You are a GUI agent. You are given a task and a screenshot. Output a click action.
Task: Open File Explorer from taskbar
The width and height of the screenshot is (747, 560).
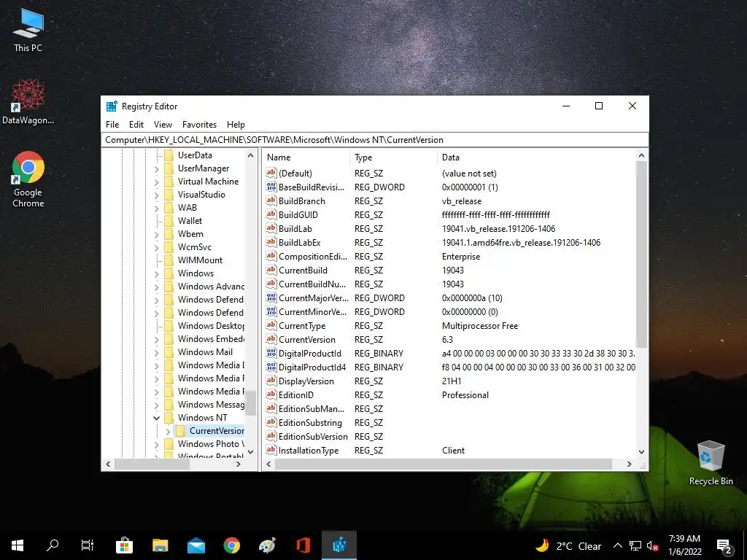160,545
